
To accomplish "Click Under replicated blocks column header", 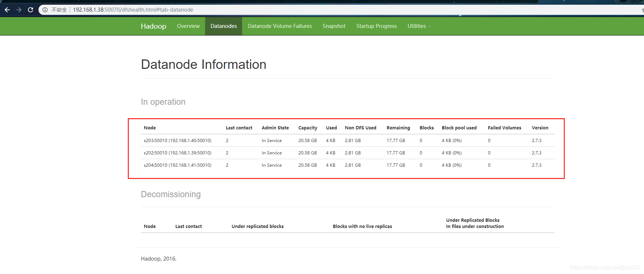I will click(257, 227).
